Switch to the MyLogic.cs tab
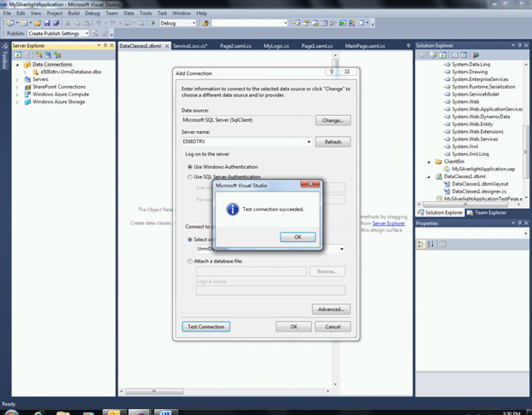This screenshot has height=415, width=532. click(276, 46)
